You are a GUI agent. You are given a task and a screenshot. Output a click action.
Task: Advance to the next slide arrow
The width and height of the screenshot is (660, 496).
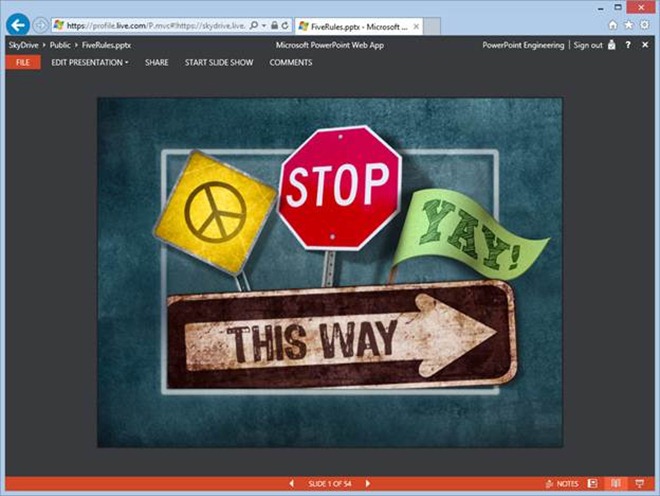[368, 483]
